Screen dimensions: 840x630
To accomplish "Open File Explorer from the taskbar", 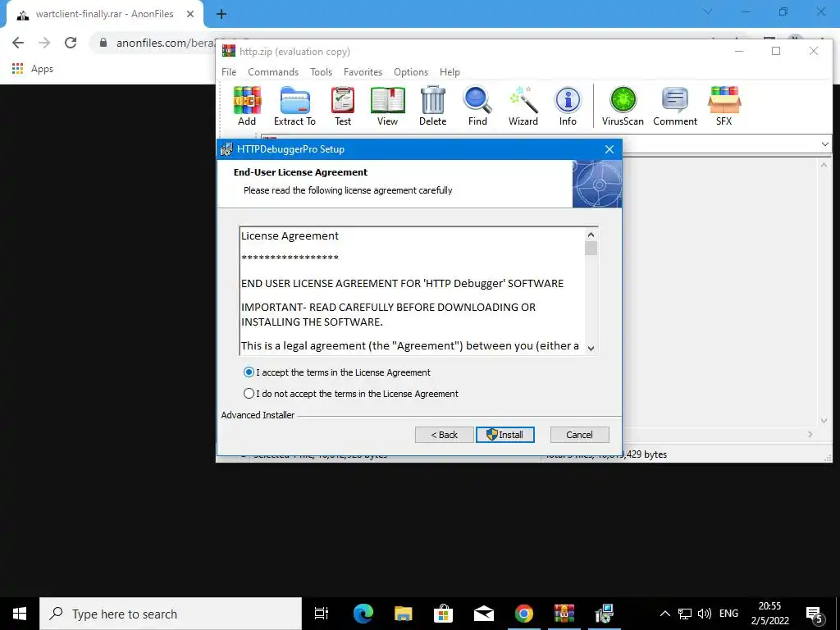I will point(404,614).
